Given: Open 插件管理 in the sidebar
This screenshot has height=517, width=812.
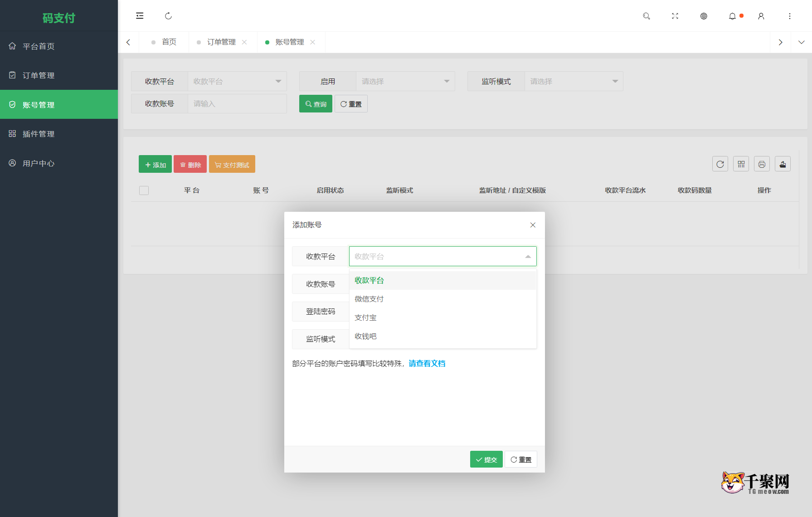Looking at the screenshot, I should pos(59,134).
